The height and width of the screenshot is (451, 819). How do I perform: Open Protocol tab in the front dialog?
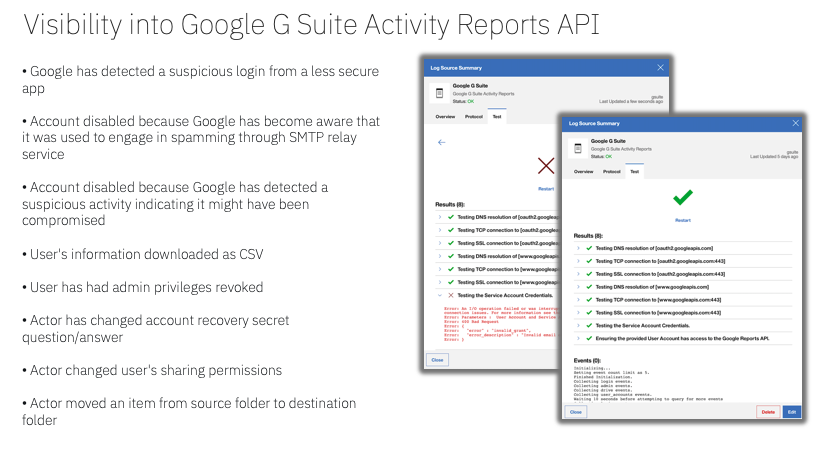click(612, 171)
